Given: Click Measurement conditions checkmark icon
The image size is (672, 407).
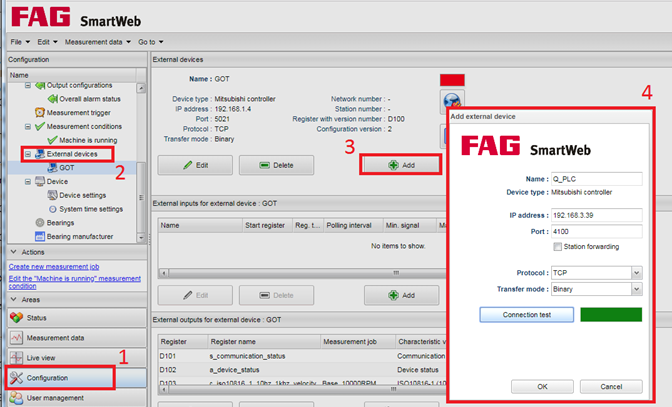Looking at the screenshot, I should [x=40, y=126].
